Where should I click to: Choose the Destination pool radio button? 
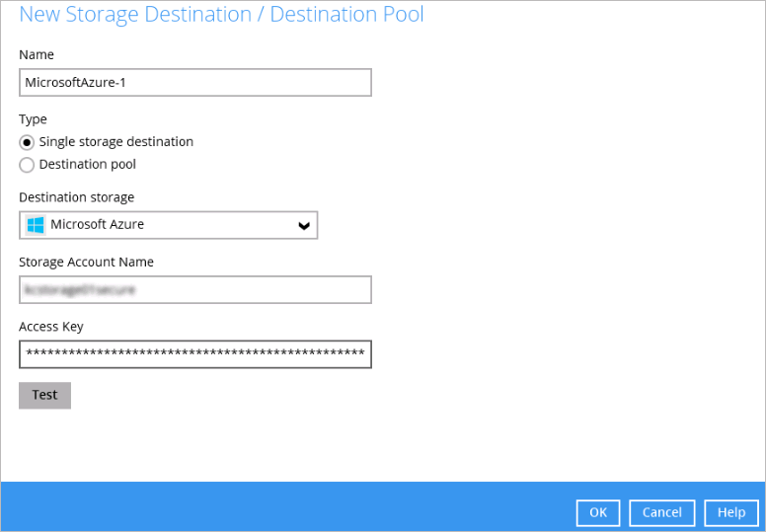click(x=27, y=165)
